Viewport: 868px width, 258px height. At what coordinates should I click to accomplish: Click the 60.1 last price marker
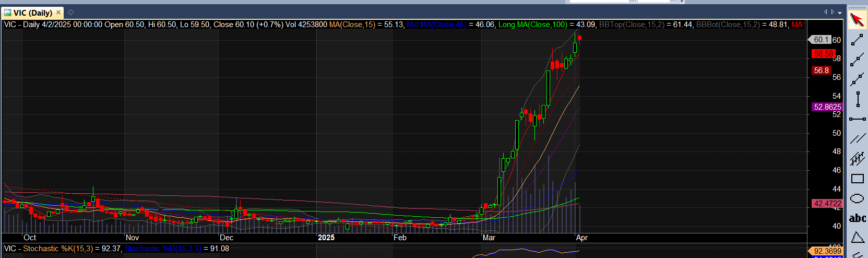point(821,40)
